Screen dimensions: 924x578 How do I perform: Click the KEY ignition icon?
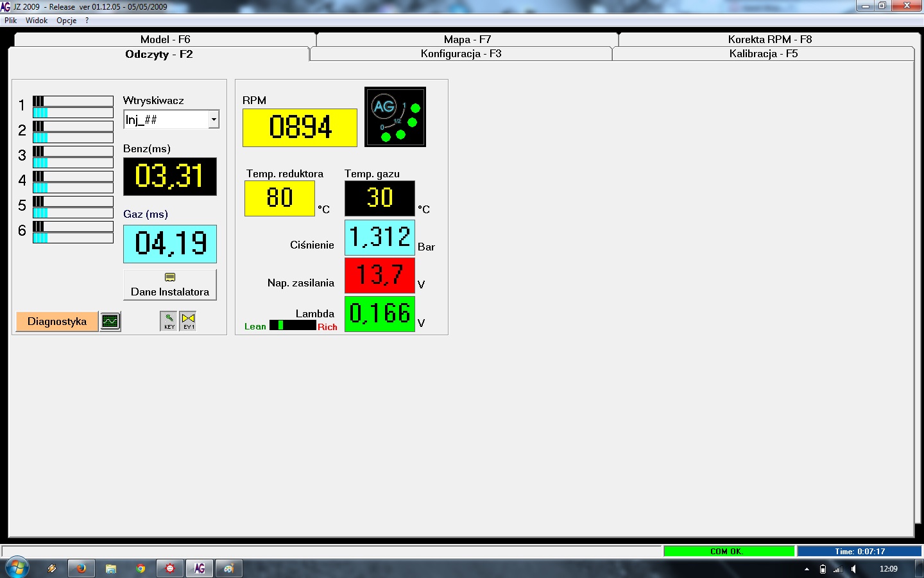169,320
